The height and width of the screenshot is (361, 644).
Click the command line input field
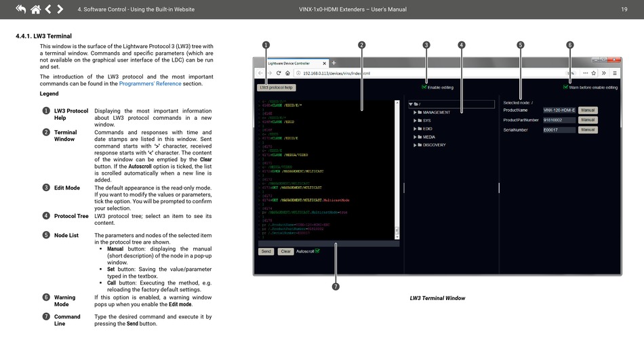[x=328, y=244]
